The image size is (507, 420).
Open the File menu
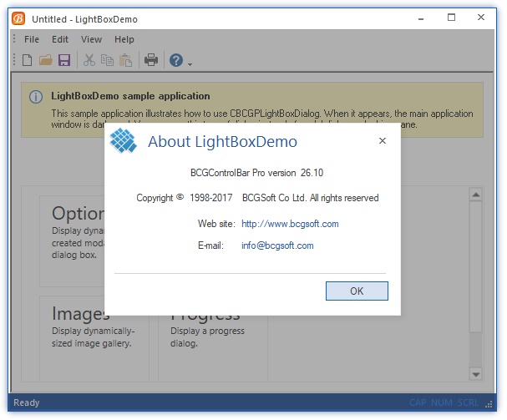32,39
